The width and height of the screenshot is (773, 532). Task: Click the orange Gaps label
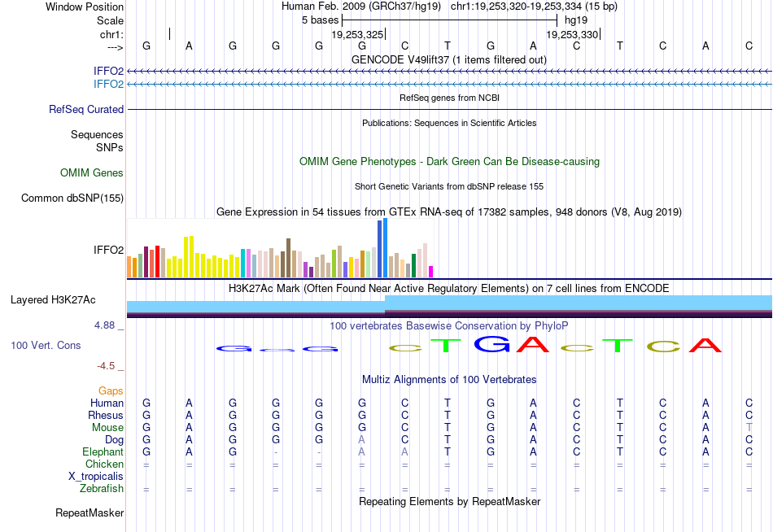tap(111, 391)
